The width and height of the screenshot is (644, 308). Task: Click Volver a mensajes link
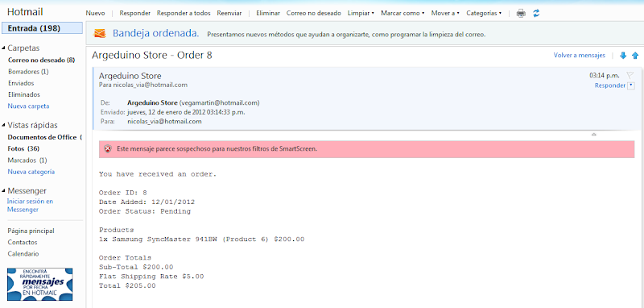click(580, 56)
